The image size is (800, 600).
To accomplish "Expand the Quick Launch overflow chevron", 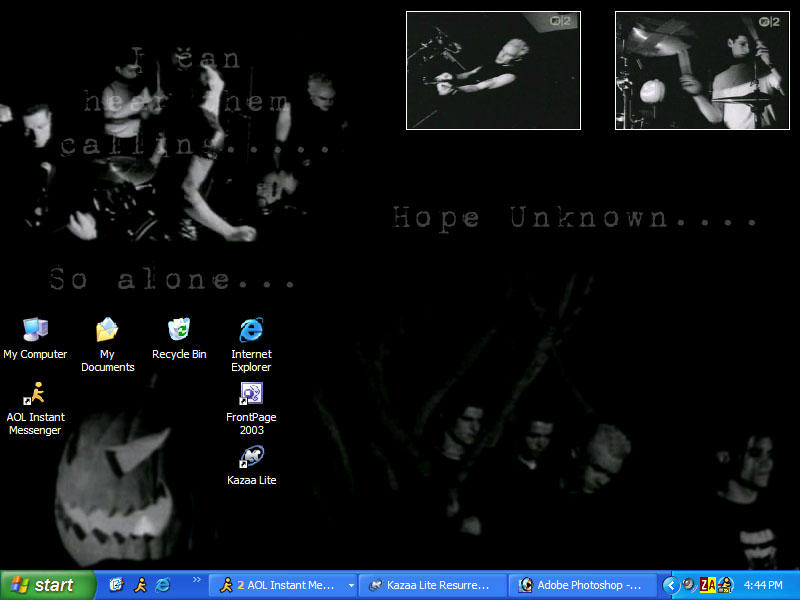I will click(196, 580).
